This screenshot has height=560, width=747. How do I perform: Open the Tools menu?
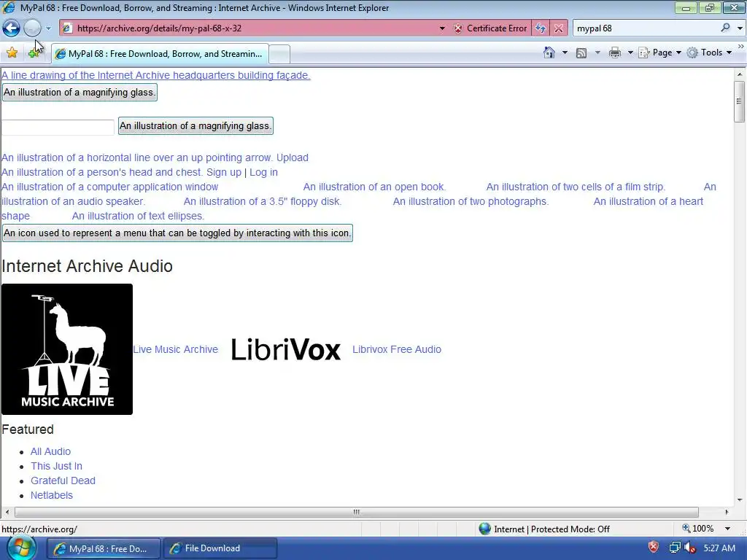click(x=709, y=52)
